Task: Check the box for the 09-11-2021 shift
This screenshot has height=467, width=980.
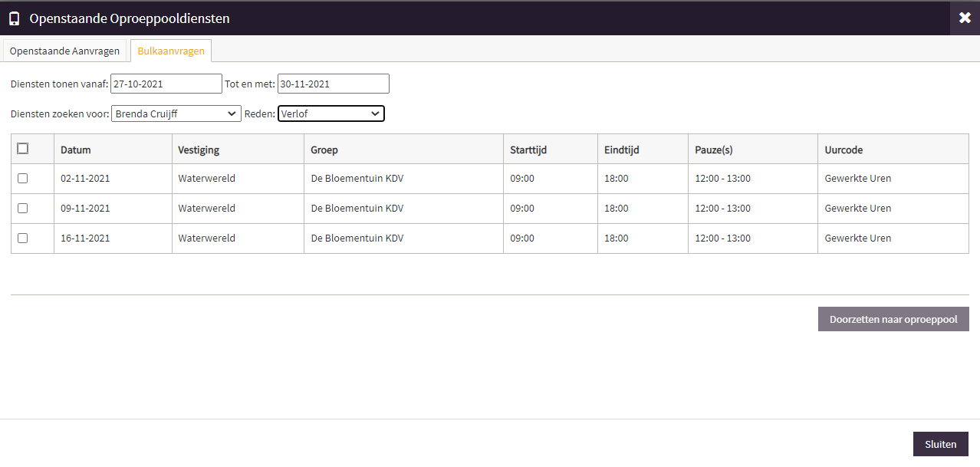Action: [23, 208]
